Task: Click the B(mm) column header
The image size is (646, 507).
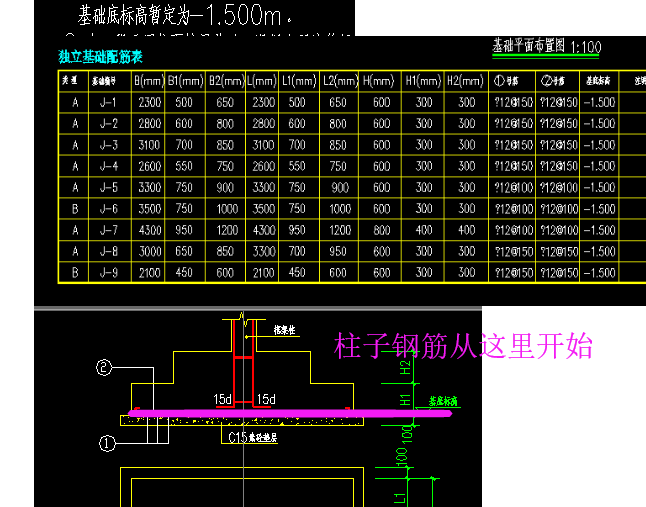Action: tap(149, 81)
